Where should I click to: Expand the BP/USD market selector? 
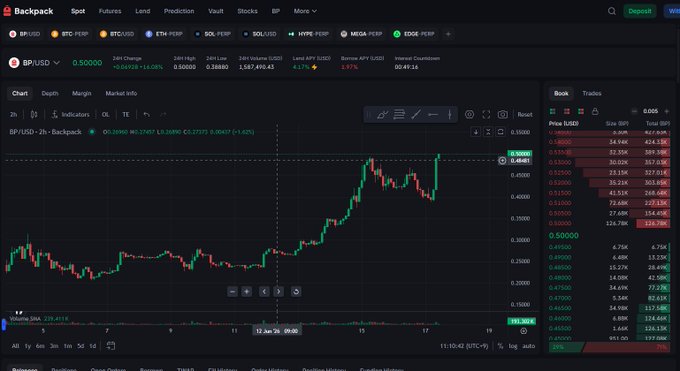pos(34,63)
